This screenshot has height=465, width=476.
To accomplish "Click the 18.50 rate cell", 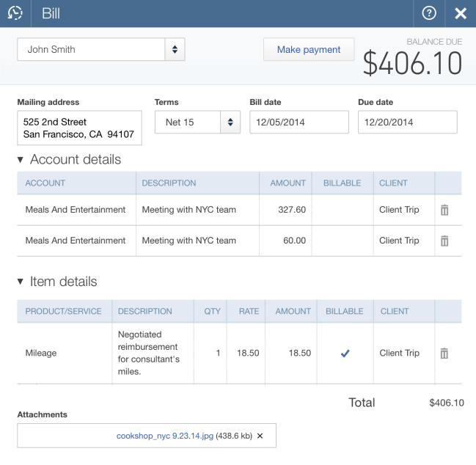I will [246, 353].
